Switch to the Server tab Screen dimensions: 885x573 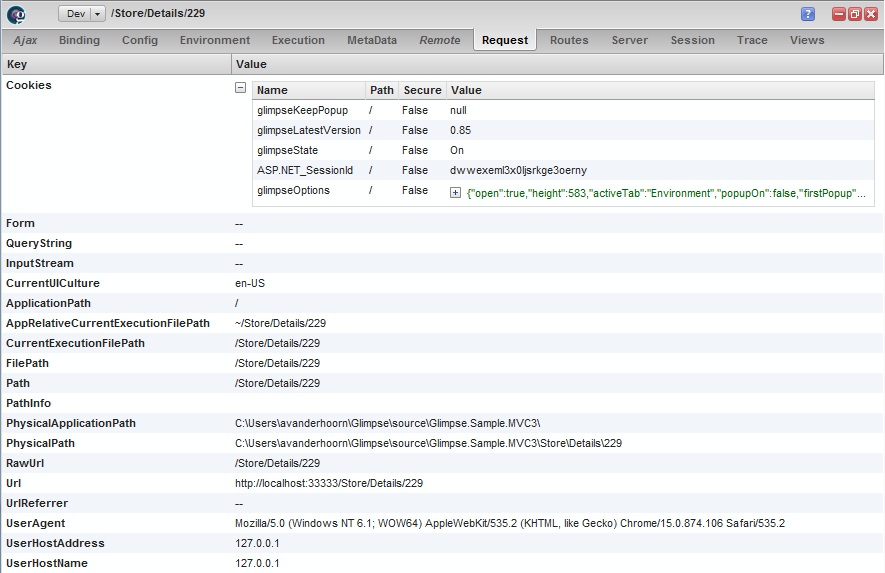(630, 40)
